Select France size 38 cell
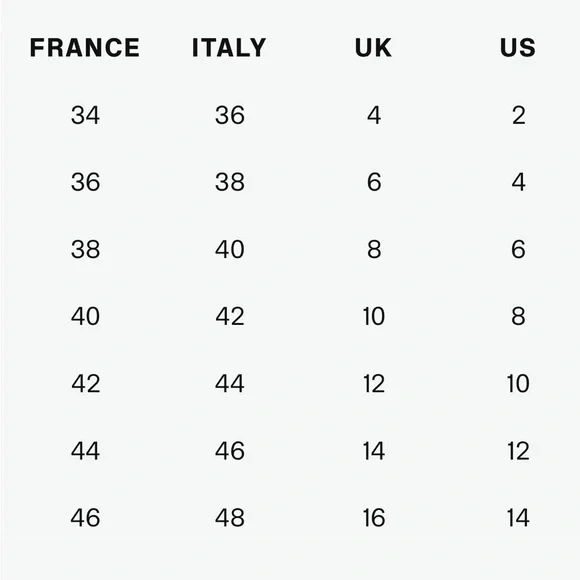The width and height of the screenshot is (580, 580). [x=85, y=249]
